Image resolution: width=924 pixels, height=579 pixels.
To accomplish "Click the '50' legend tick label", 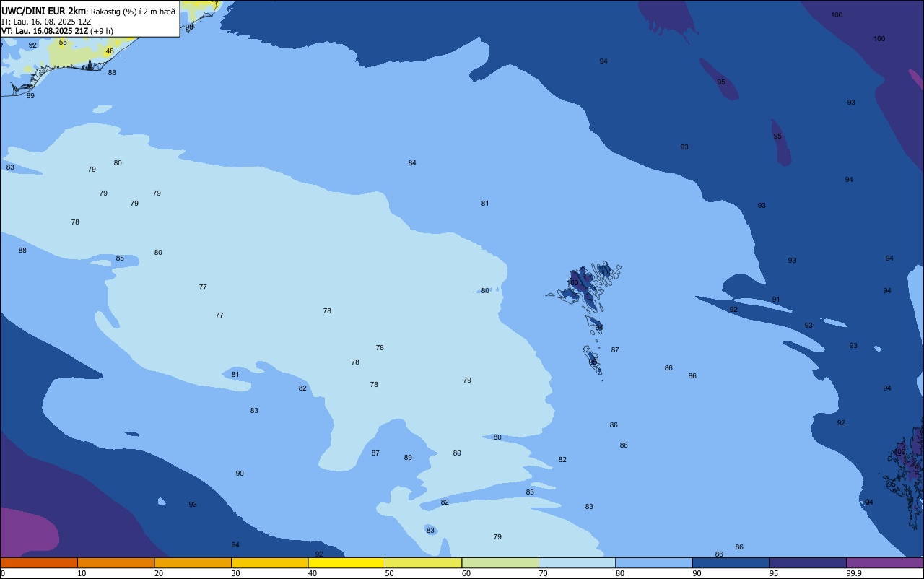I will [389, 573].
